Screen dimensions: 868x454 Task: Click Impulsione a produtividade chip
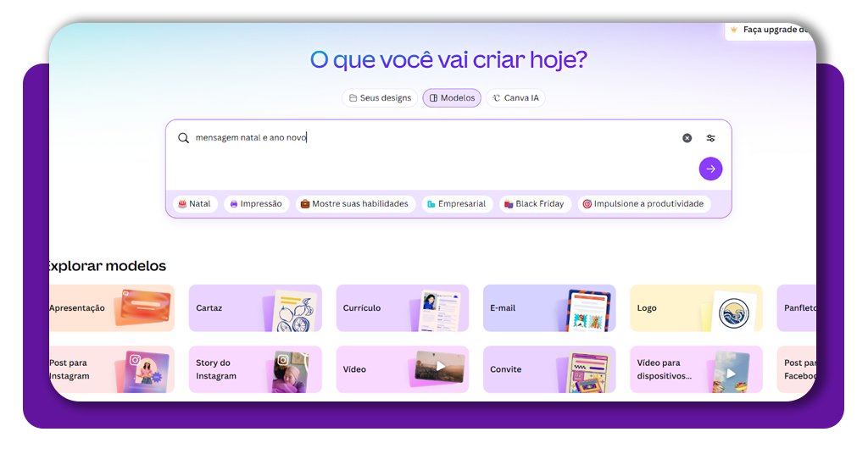tap(643, 204)
